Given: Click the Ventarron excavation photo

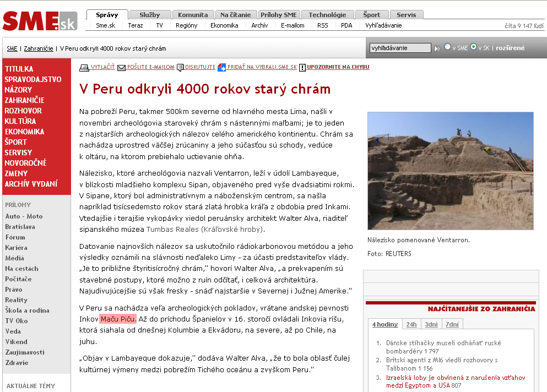Looking at the screenshot, I should tap(450, 171).
